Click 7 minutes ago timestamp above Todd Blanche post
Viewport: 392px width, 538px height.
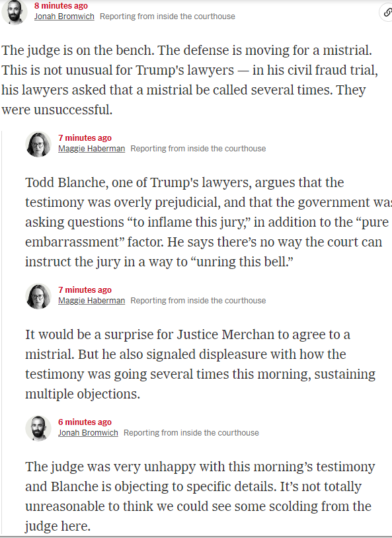click(x=85, y=138)
